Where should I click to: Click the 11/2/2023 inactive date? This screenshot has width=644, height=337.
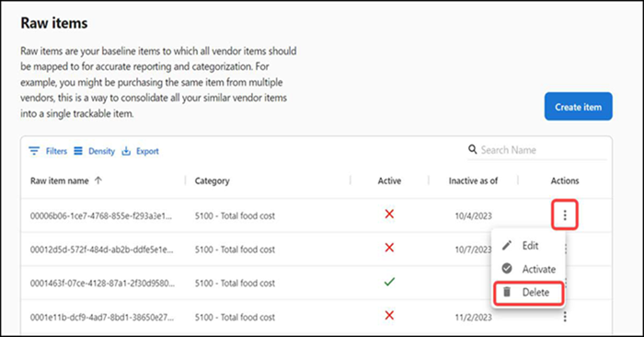pyautogui.click(x=473, y=318)
